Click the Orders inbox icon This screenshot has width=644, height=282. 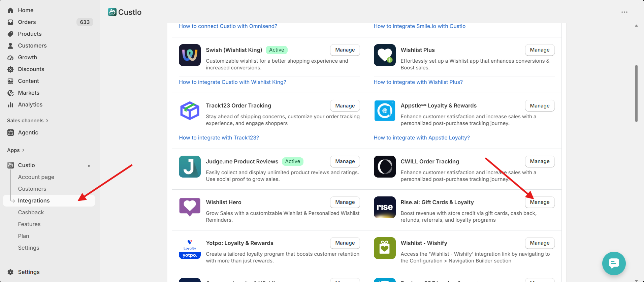[10, 22]
